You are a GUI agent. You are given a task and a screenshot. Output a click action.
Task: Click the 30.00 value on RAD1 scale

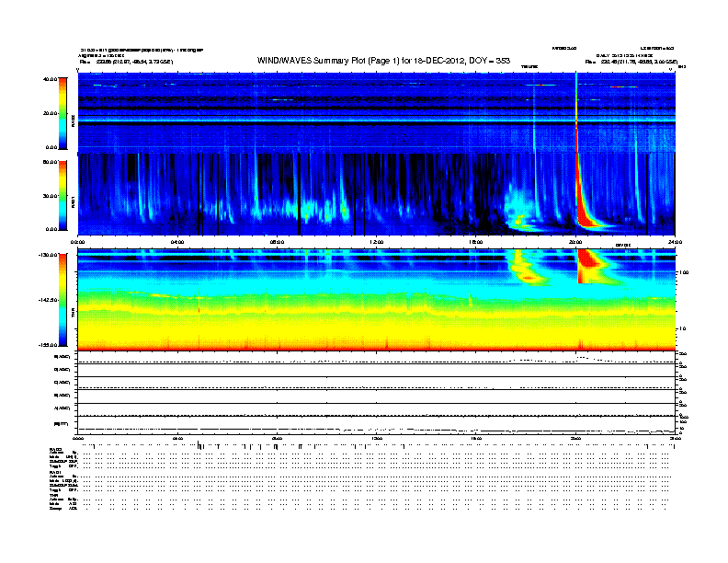[x=50, y=196]
